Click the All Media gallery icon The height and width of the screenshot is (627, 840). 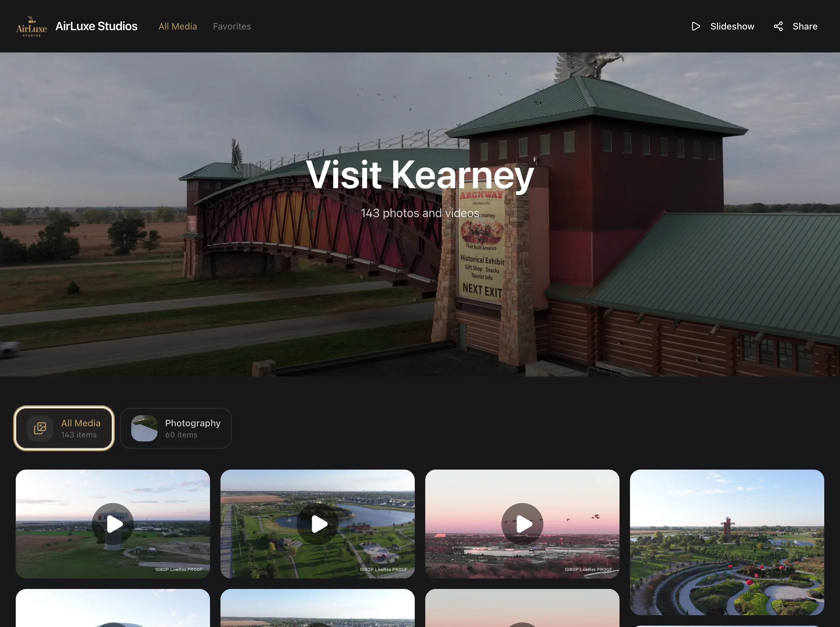(x=40, y=428)
